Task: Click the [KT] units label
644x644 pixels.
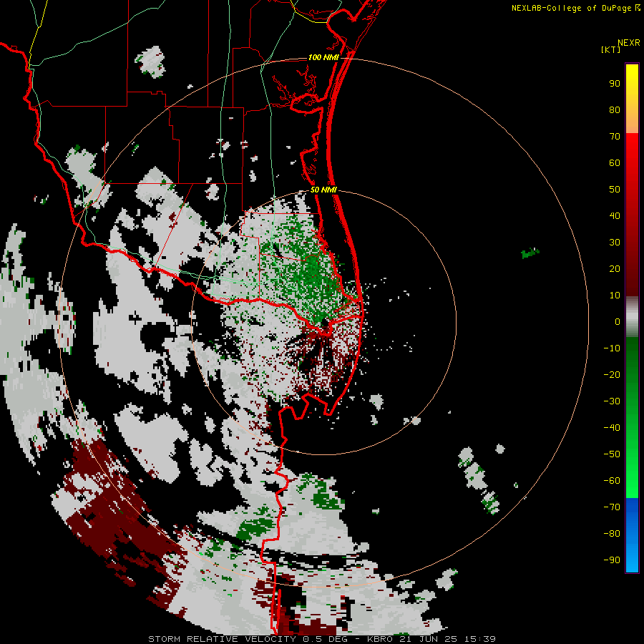Action: (610, 49)
